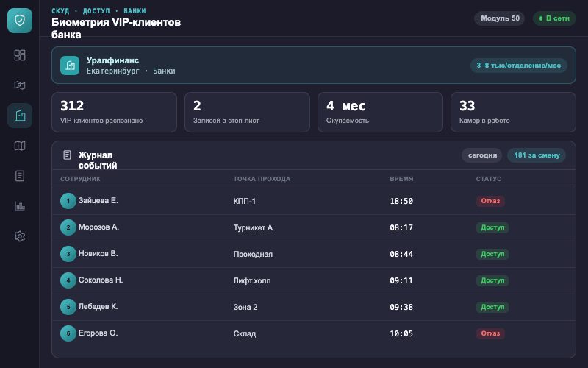
Task: Click the shield logo icon
Action: click(20, 21)
